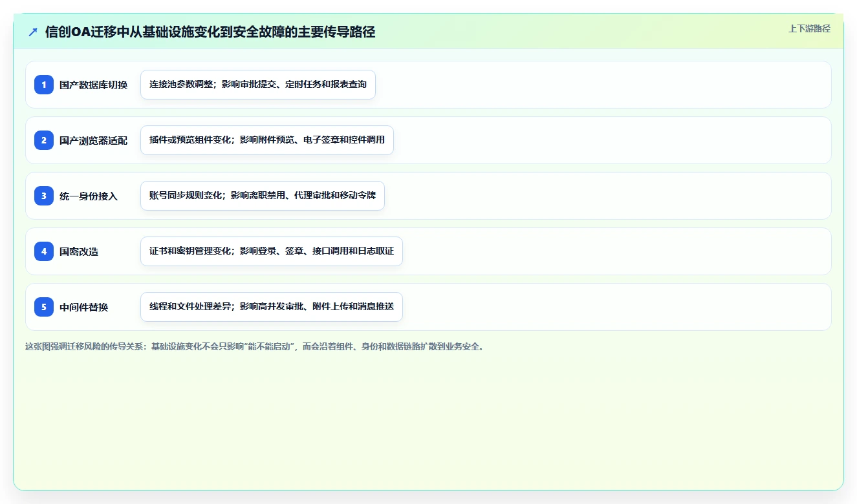Select the 国产数据库切换 step label
The width and height of the screenshot is (857, 504).
pyautogui.click(x=94, y=85)
